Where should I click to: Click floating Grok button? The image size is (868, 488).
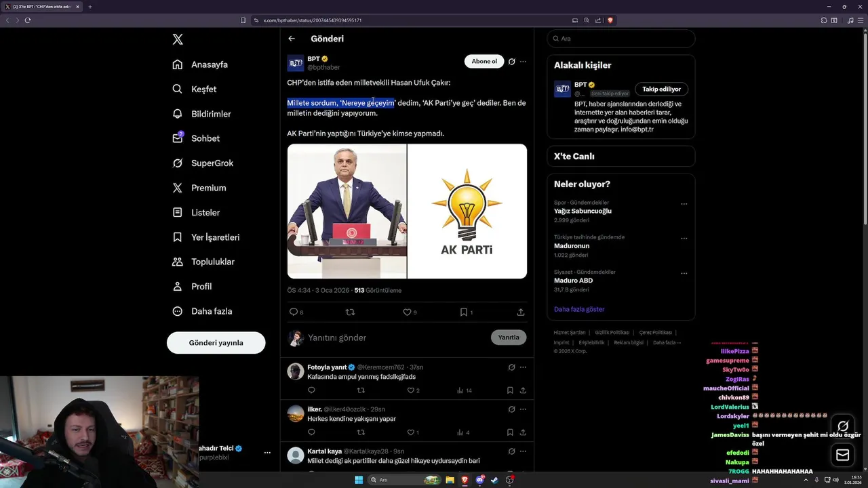[x=843, y=426]
